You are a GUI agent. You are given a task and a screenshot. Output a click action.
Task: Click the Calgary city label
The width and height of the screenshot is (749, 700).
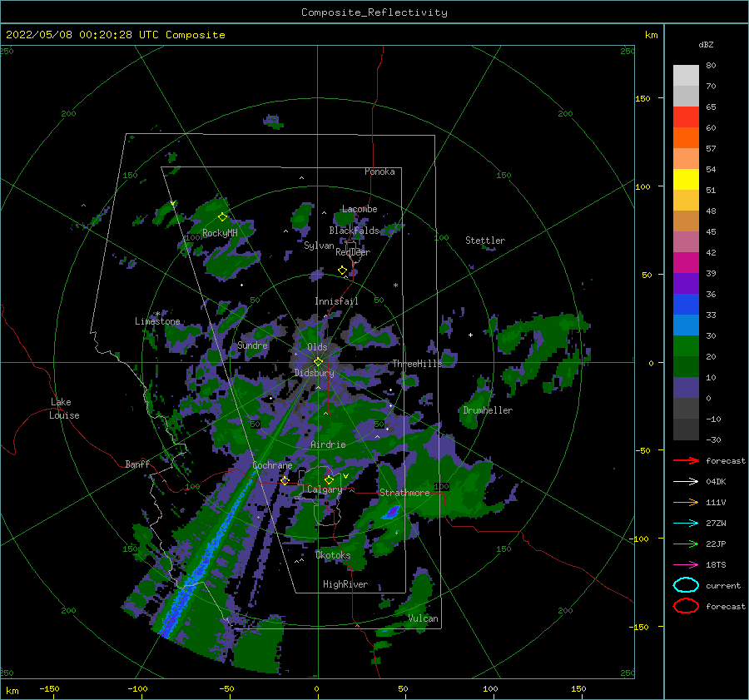coord(325,489)
